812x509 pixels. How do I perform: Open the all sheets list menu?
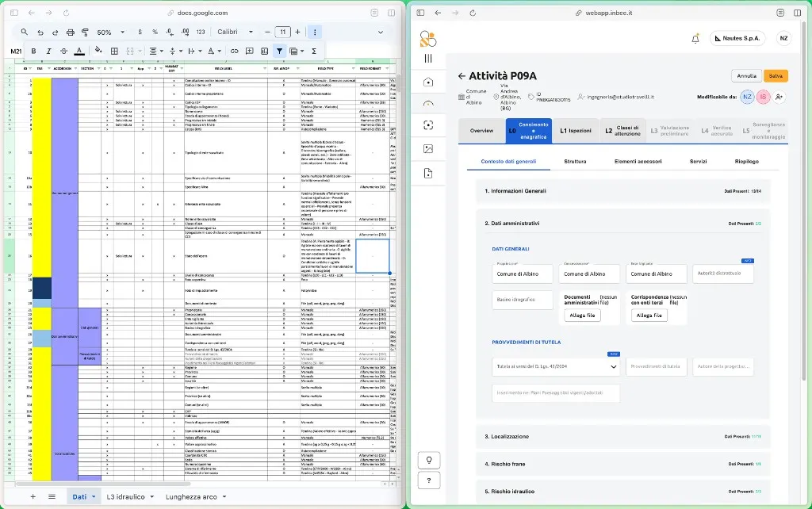click(x=52, y=496)
